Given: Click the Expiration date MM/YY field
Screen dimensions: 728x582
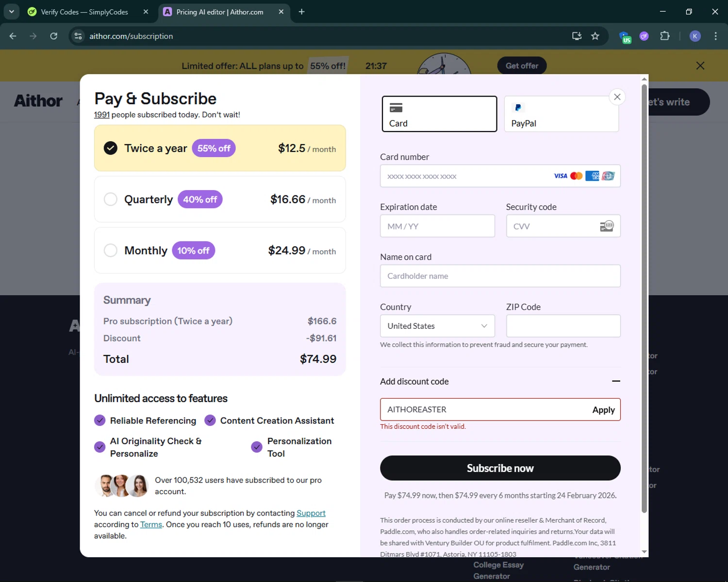Looking at the screenshot, I should pos(437,226).
